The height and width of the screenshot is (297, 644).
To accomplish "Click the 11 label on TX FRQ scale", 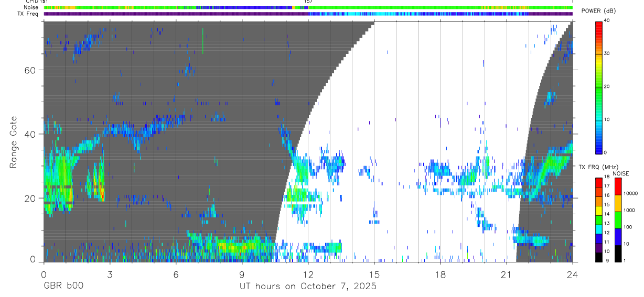I will tap(607, 242).
